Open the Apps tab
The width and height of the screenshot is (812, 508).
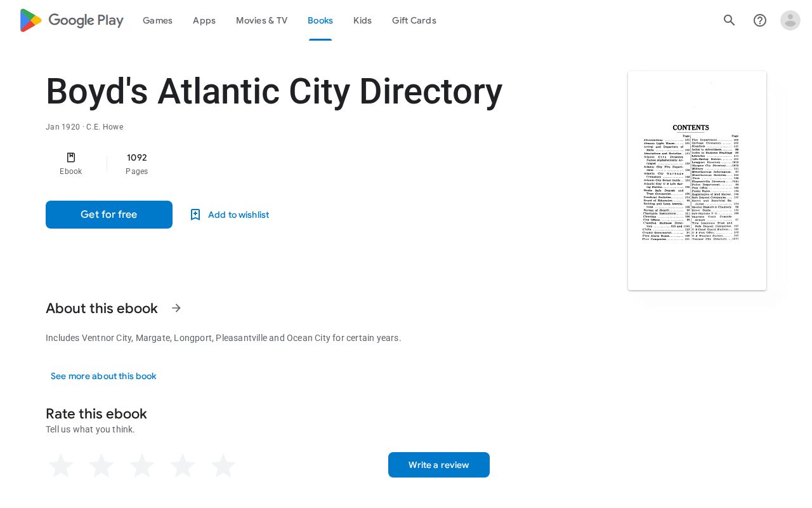point(204,20)
